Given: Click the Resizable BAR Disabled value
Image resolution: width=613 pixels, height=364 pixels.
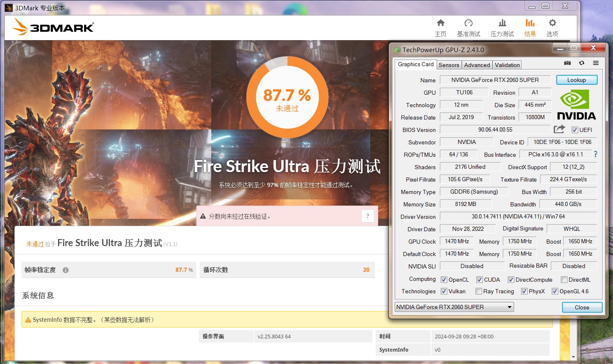Looking at the screenshot, I should click(x=574, y=266).
